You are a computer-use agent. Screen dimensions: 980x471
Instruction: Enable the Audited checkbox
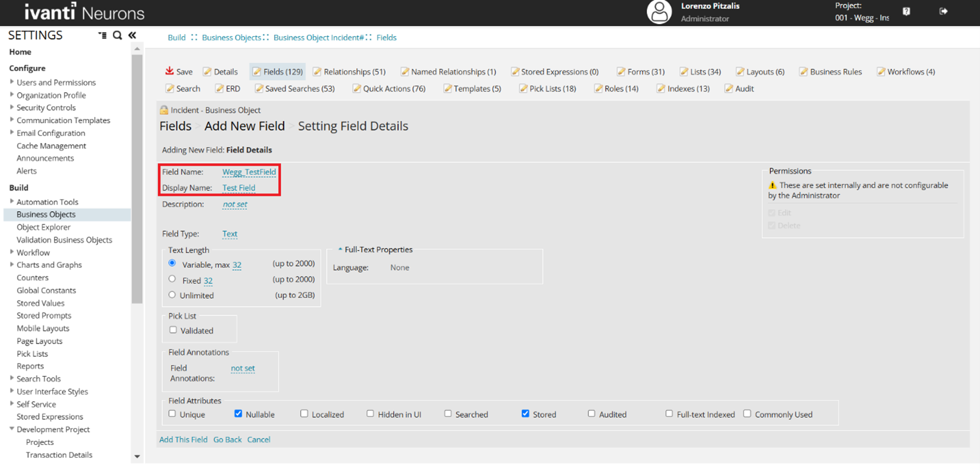coord(592,414)
